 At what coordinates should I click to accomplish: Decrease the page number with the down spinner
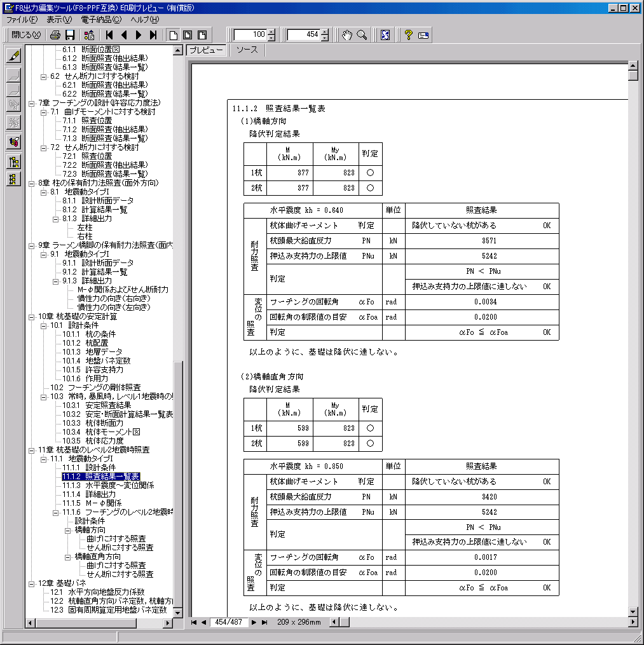tap(325, 38)
